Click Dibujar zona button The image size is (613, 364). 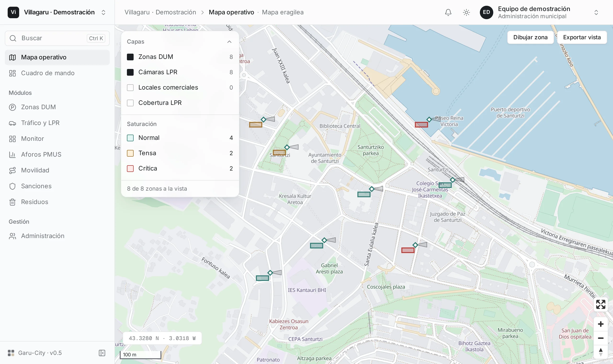[x=530, y=37]
